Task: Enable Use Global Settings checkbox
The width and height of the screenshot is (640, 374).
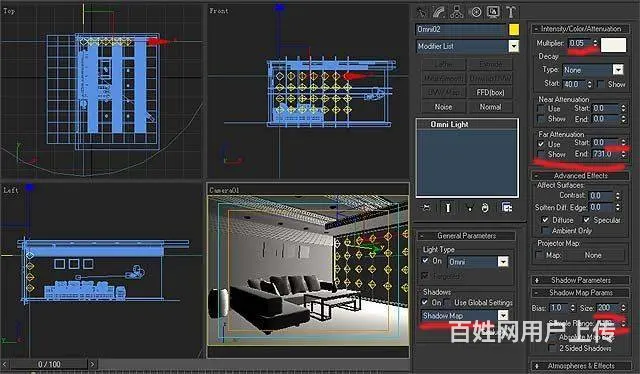Action: pyautogui.click(x=448, y=303)
